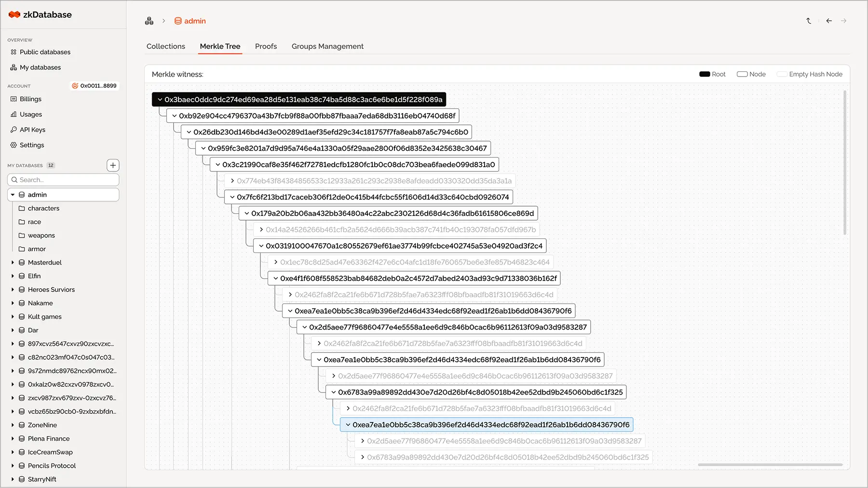Image resolution: width=868 pixels, height=488 pixels.
Task: Expand empty hash node 0x14a24526266b461c
Action: point(261,229)
